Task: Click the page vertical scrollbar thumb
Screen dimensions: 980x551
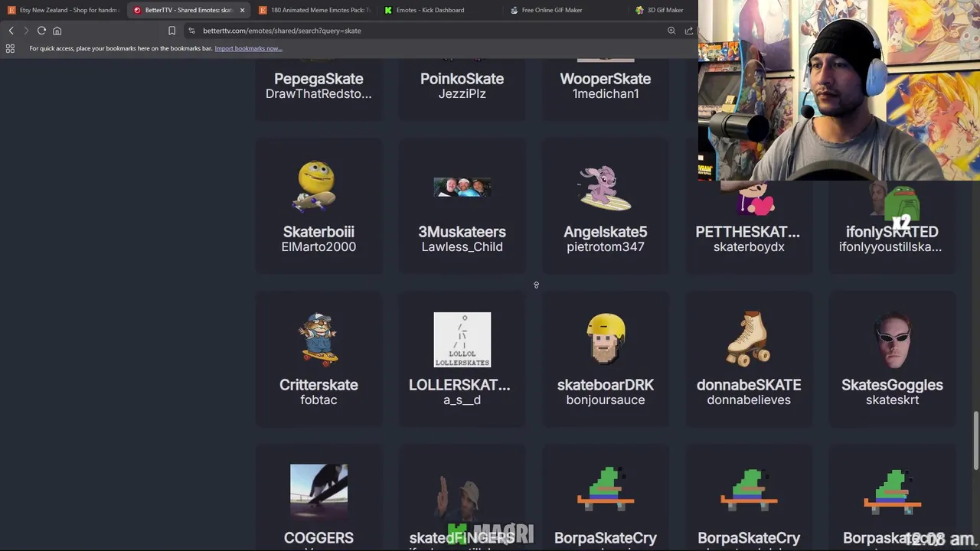Action: [976, 440]
